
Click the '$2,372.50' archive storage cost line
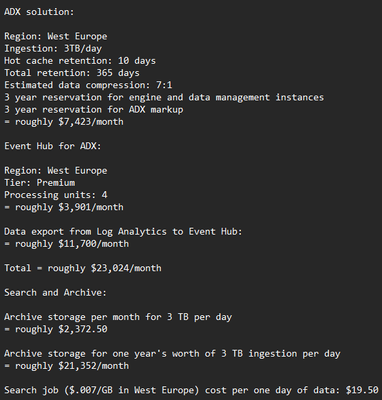[x=56, y=329]
